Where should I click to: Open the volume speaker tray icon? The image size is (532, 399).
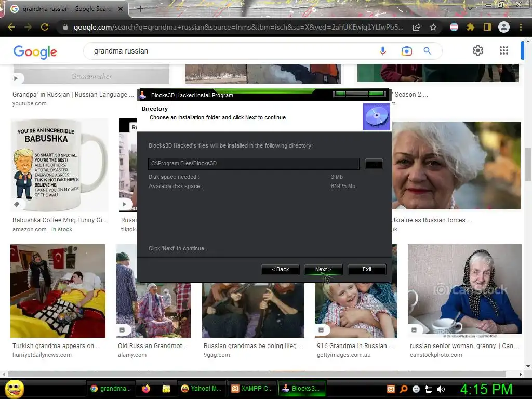tap(441, 389)
